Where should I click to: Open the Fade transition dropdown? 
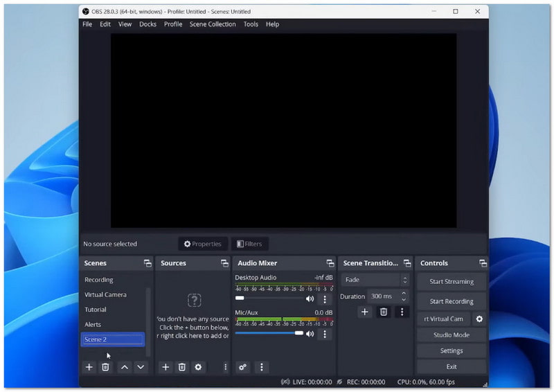(x=375, y=280)
